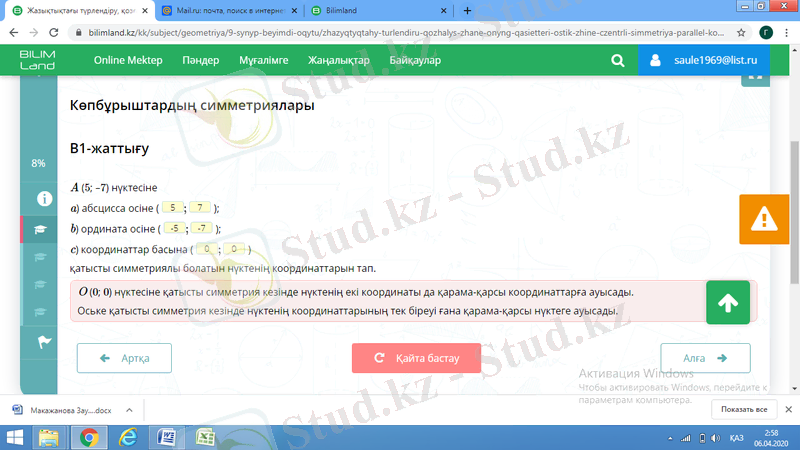Image resolution: width=800 pixels, height=450 pixels.
Task: Reload the current page
Action: click(x=54, y=33)
